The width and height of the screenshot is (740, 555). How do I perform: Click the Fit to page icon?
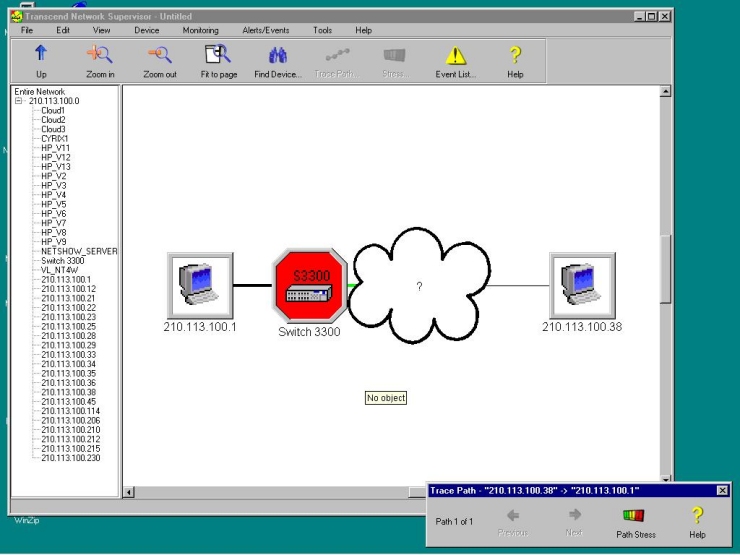click(x=218, y=54)
